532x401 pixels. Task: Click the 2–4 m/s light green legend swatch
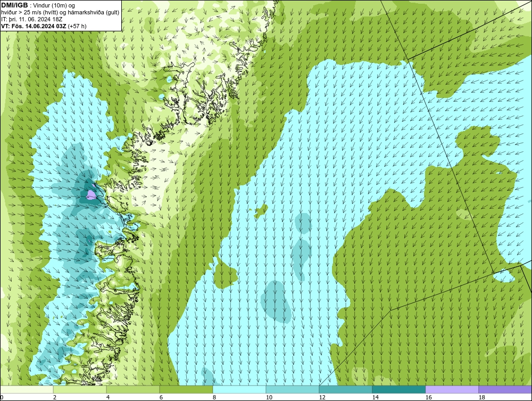coord(80,389)
